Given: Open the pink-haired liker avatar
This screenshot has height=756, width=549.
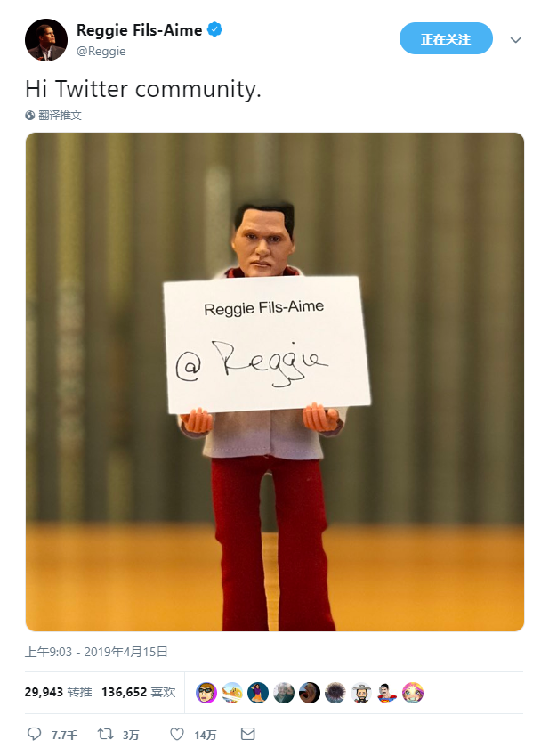Looking at the screenshot, I should click(413, 693).
